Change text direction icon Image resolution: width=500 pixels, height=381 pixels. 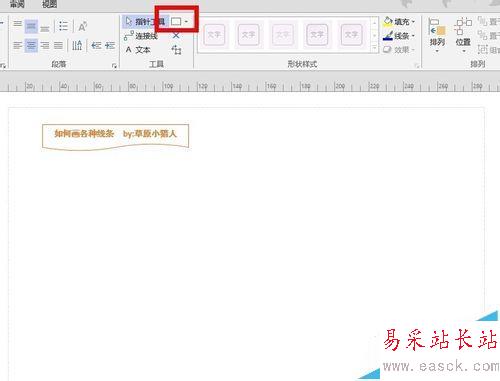(77, 45)
